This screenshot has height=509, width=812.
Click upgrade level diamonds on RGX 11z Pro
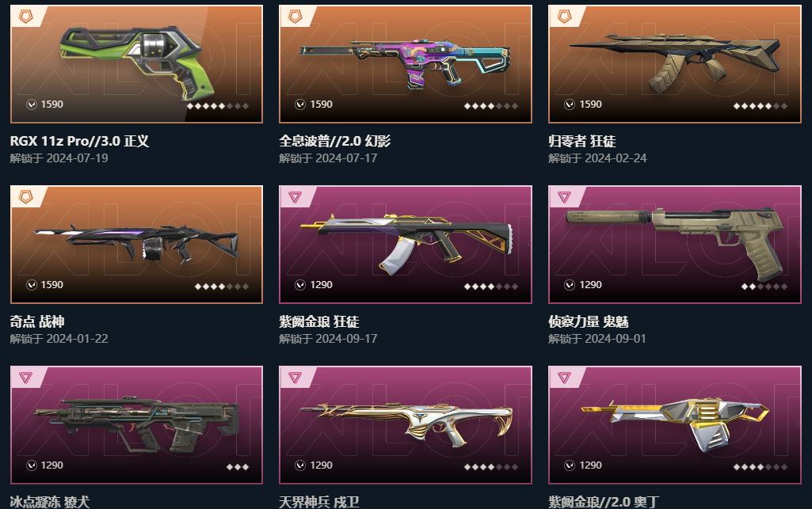point(218,106)
